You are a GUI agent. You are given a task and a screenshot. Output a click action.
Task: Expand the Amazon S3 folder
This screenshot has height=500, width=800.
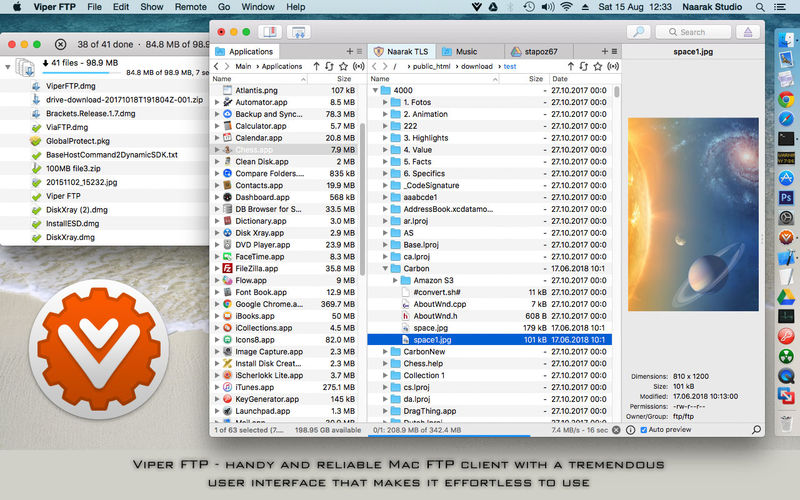point(397,280)
